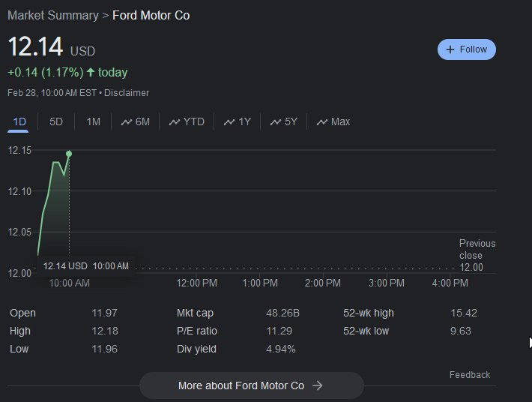Switch to the 5D range tab
This screenshot has width=532, height=402.
click(56, 121)
